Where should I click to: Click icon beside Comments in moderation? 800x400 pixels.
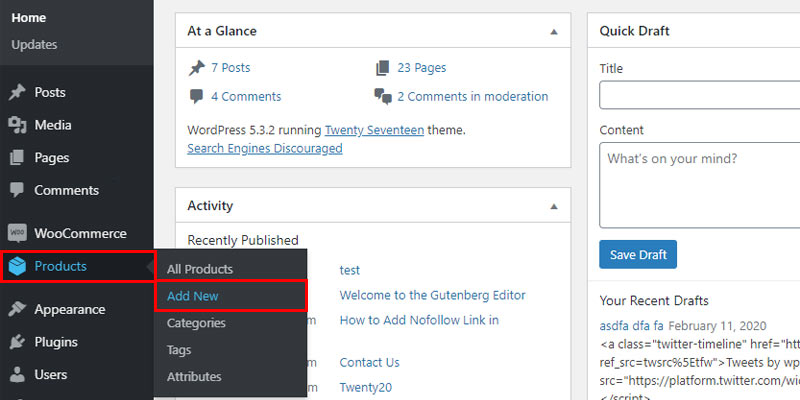[x=383, y=96]
